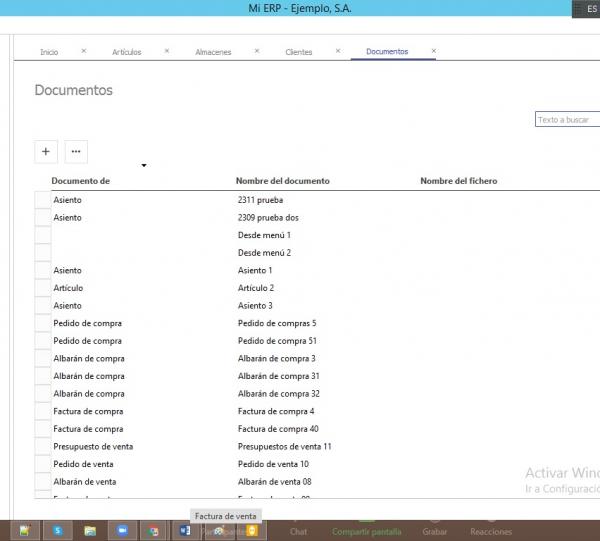The image size is (600, 541).
Task: Tick the row selector for Pedido de venta 10
Action: tap(43, 464)
